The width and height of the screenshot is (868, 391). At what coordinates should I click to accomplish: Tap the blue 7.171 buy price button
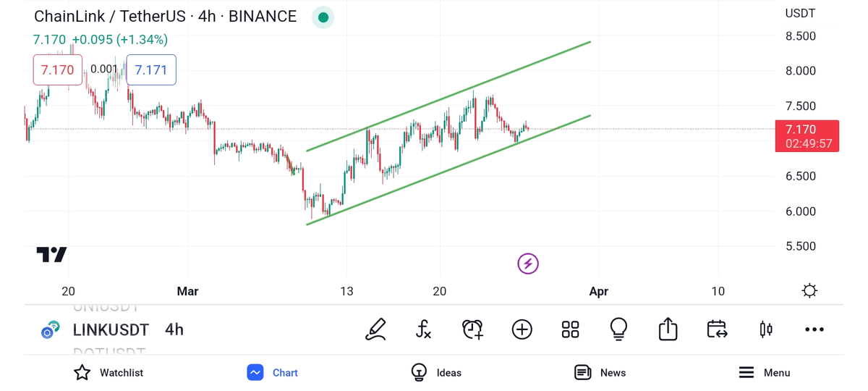(150, 70)
